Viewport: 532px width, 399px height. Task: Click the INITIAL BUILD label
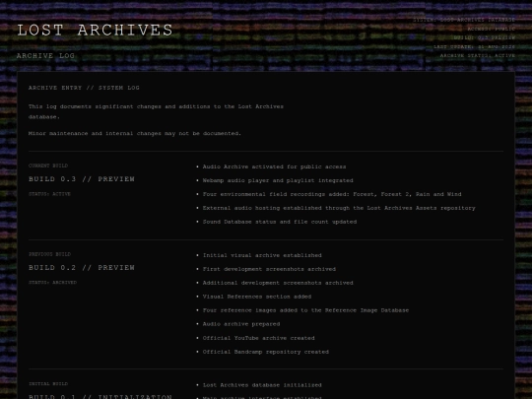coord(48,384)
